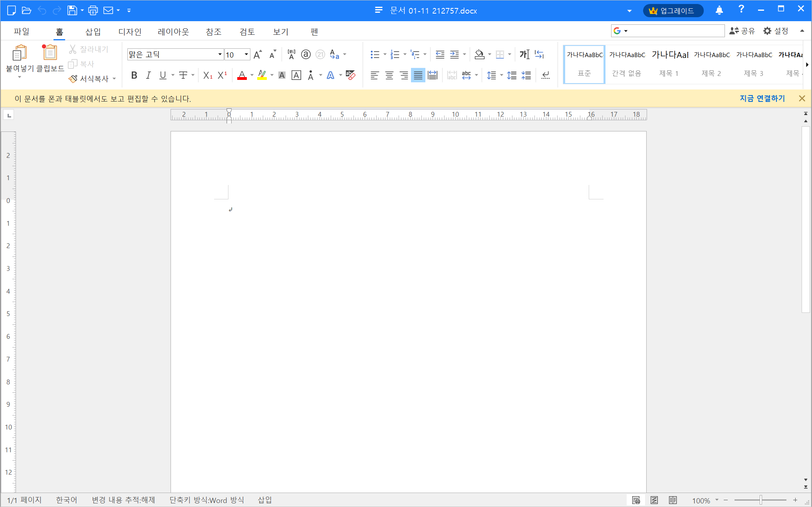The image size is (812, 507).
Task: Toggle italic formatting
Action: tap(148, 75)
